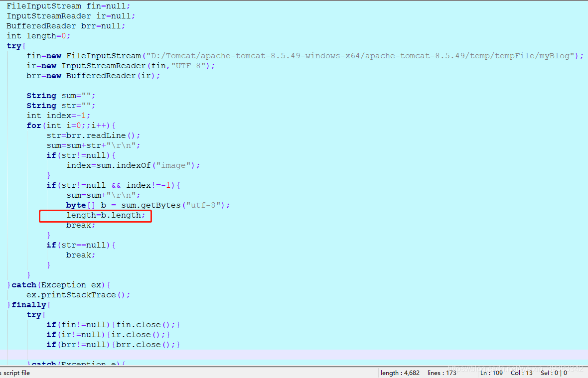Click the 'Sel : 0 | 0' status bar indicator
Screen dimensions: 588x378
point(554,373)
